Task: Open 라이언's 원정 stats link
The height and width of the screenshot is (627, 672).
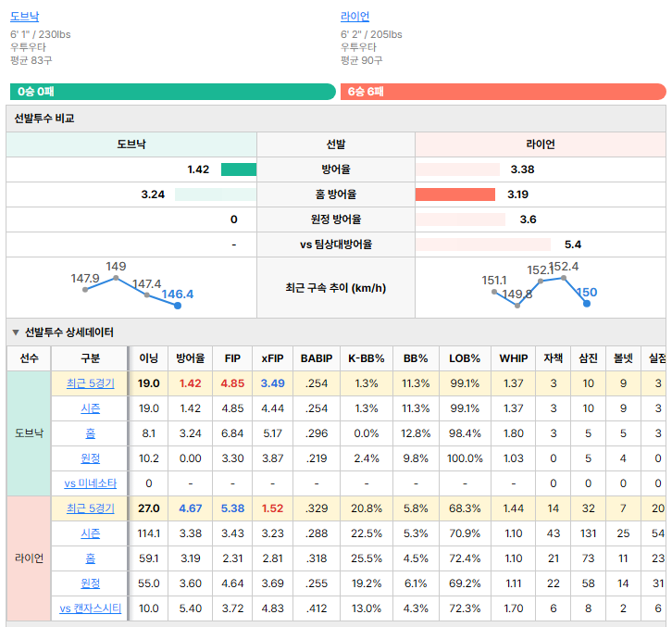Action: point(91,583)
